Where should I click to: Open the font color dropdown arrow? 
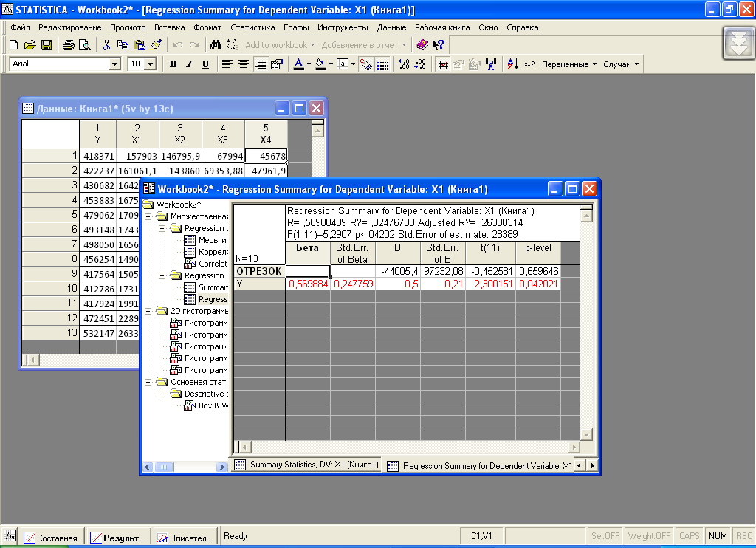pyautogui.click(x=308, y=64)
